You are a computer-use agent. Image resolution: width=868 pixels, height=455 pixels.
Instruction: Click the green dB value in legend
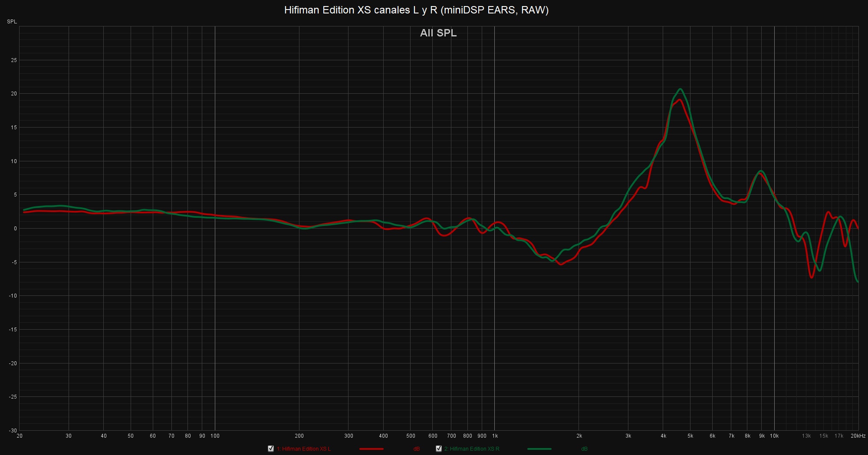584,449
